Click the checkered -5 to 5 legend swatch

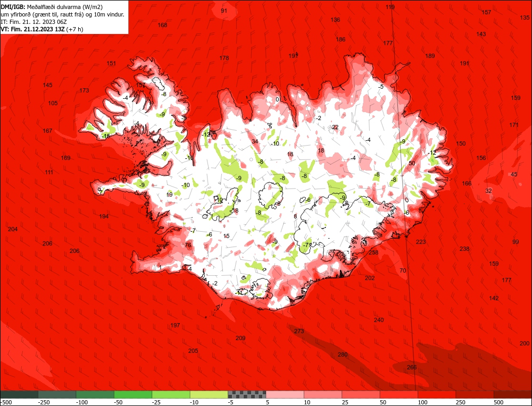pos(247,394)
